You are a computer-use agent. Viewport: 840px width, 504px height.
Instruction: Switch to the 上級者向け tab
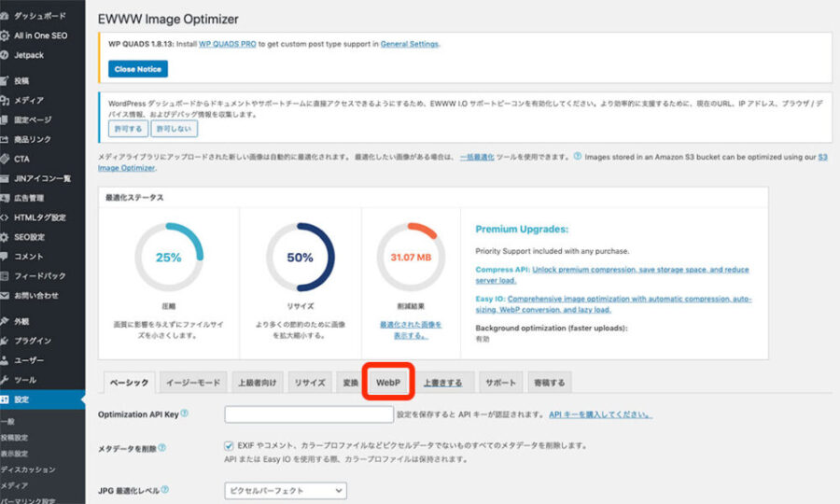pyautogui.click(x=258, y=383)
